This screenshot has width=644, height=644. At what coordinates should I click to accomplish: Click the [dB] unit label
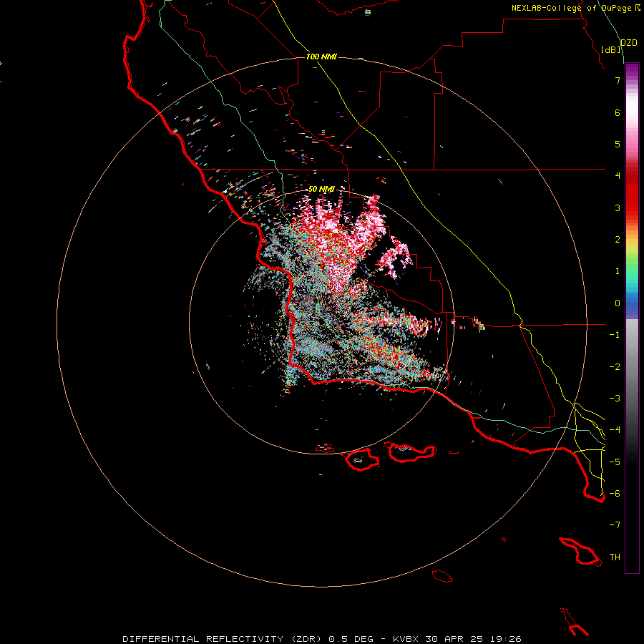tap(611, 49)
